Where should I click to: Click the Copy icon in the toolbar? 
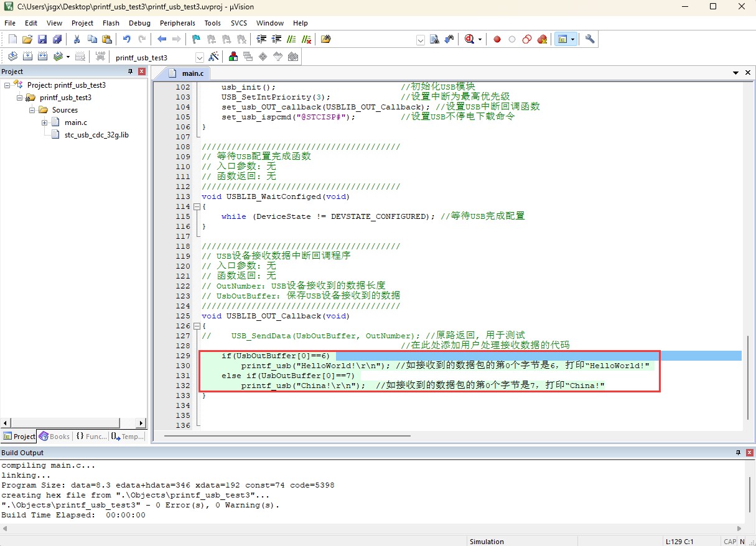click(x=92, y=39)
